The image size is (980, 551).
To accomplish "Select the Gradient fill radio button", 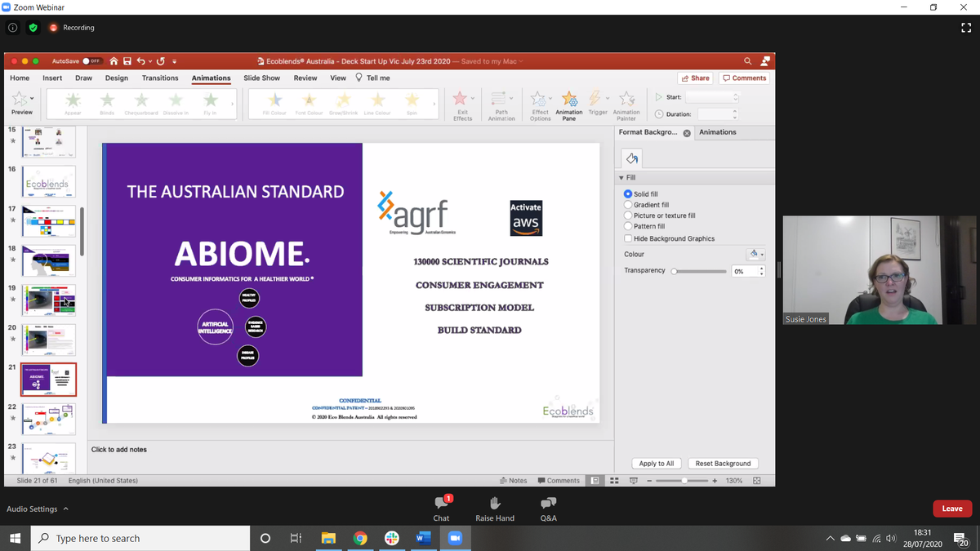I will (628, 205).
